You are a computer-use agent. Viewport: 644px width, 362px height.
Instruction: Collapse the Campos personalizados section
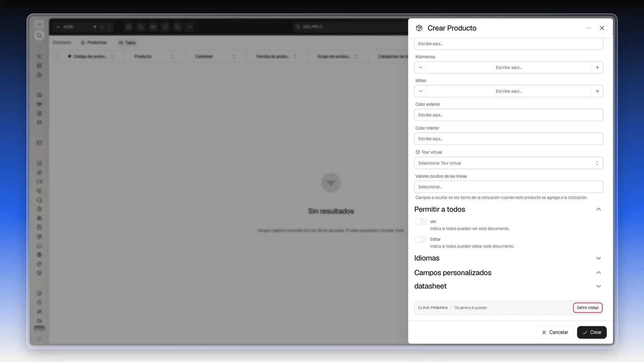(x=599, y=273)
